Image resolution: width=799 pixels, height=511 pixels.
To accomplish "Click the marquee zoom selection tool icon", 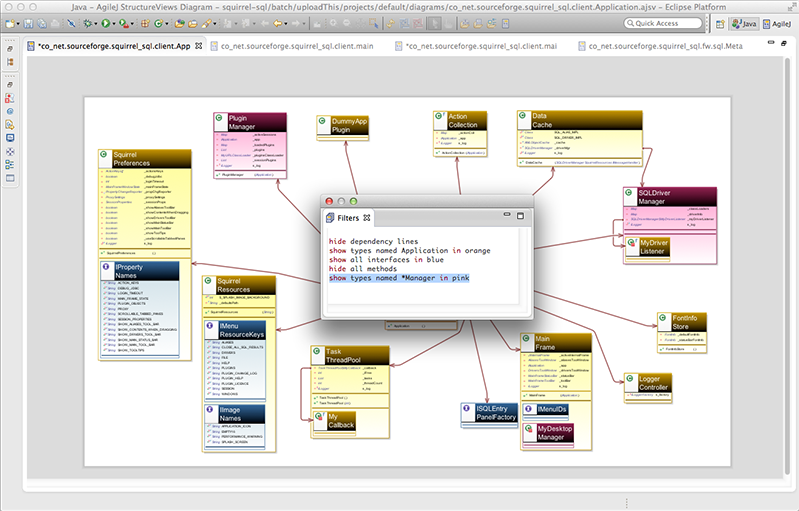I will [374, 23].
